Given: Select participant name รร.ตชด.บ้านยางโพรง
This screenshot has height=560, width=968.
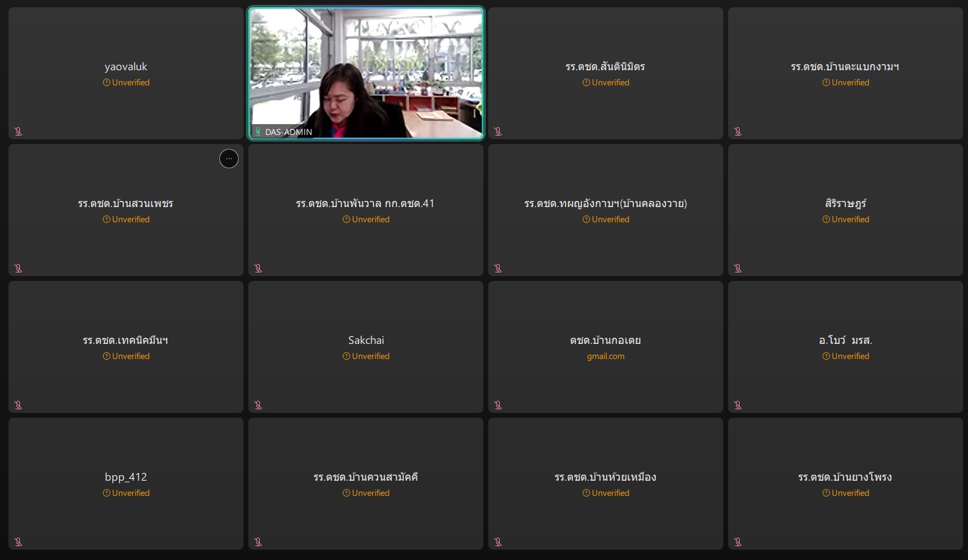Looking at the screenshot, I should [846, 477].
